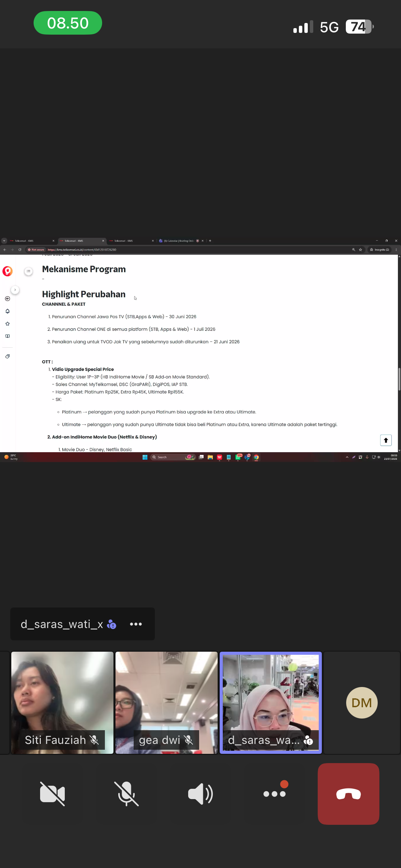
Task: Reload the page in the browser
Action: pos(20,250)
